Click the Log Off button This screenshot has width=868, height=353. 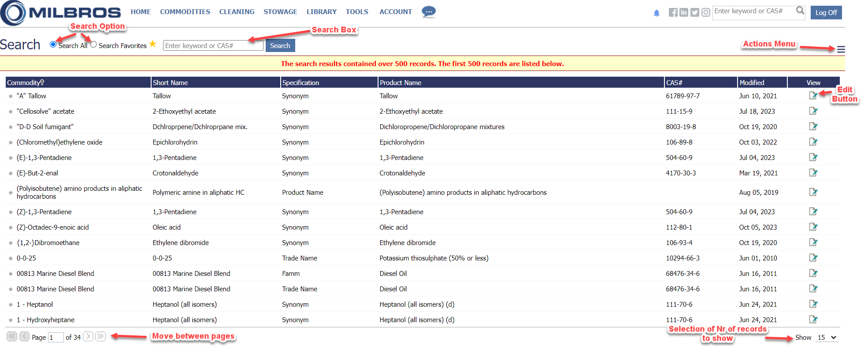tap(826, 12)
